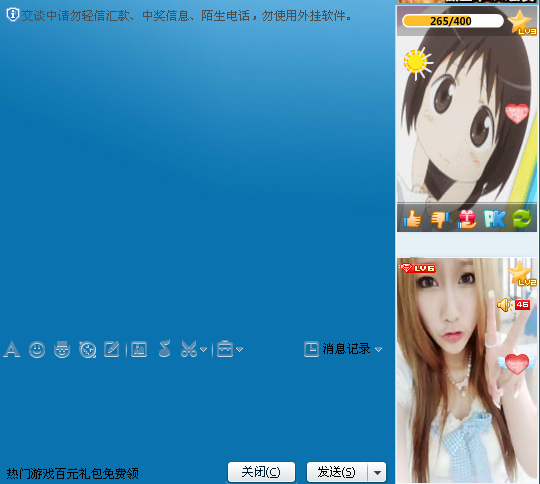Click the security info shield icon
The height and width of the screenshot is (484, 540).
13,15
